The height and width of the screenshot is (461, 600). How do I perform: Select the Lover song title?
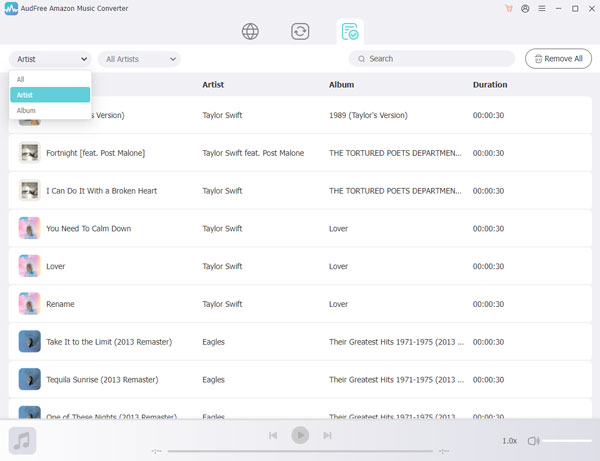click(x=55, y=266)
